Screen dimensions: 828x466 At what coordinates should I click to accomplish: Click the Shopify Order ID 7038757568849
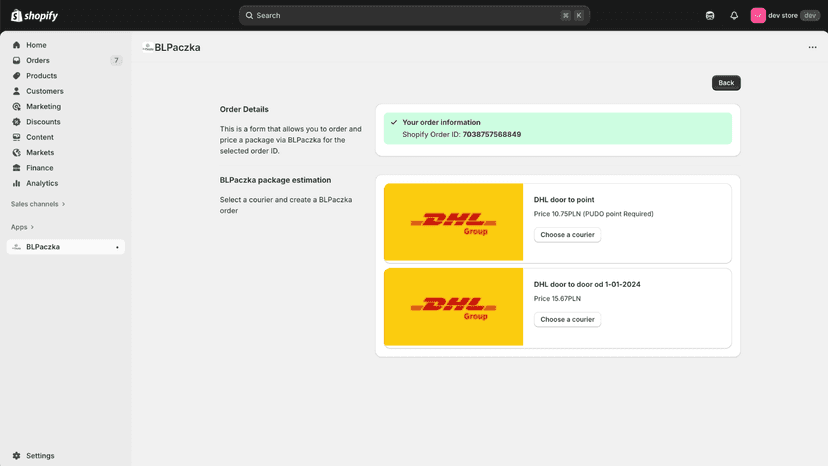click(492, 134)
